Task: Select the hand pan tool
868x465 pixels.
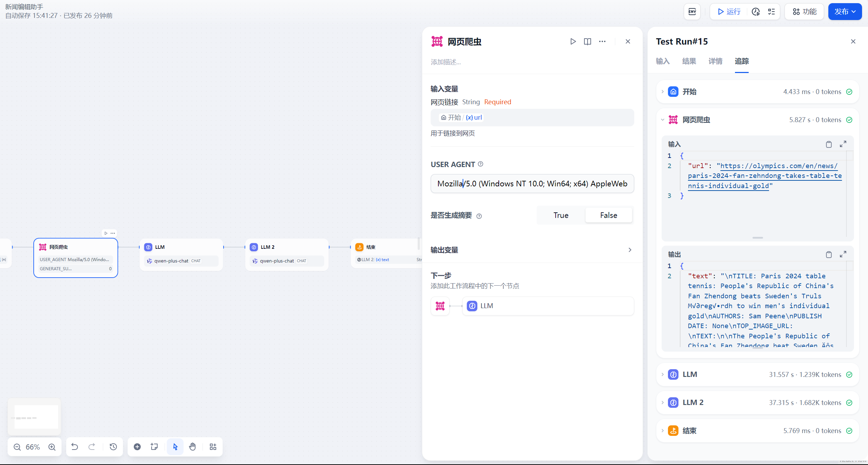Action: tap(192, 447)
